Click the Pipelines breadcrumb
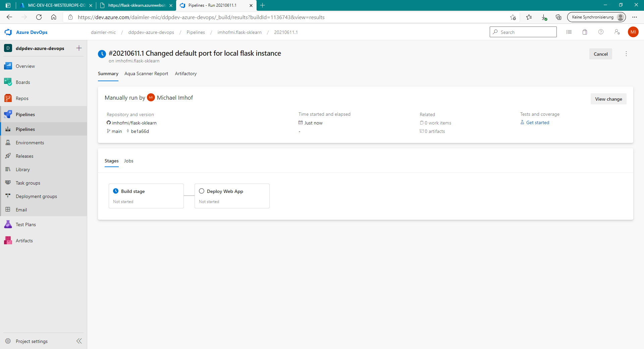The width and height of the screenshot is (644, 349). point(196,32)
